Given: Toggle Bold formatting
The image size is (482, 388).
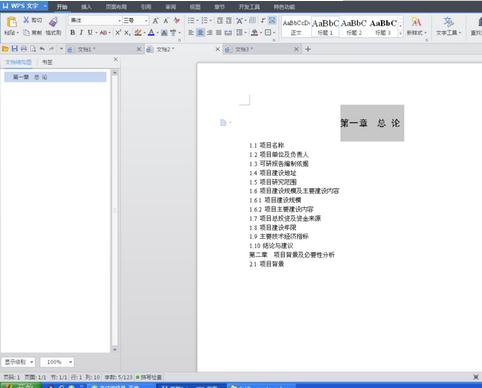Looking at the screenshot, I should [72, 33].
